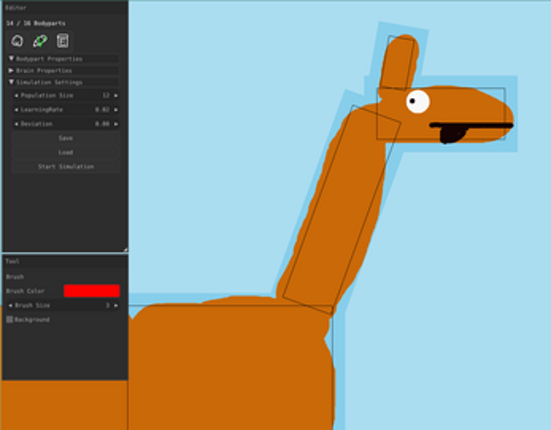The image size is (551, 430).
Task: Decrease Population Size with left arrow
Action: coord(16,96)
